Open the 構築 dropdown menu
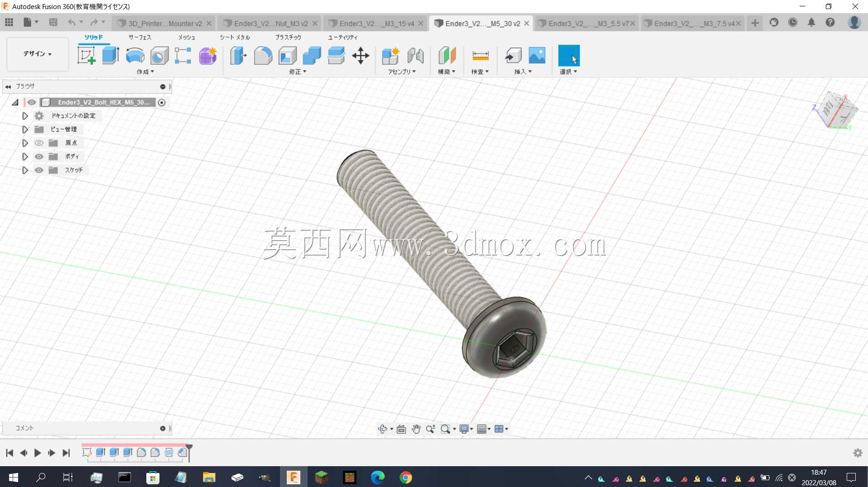 click(447, 72)
